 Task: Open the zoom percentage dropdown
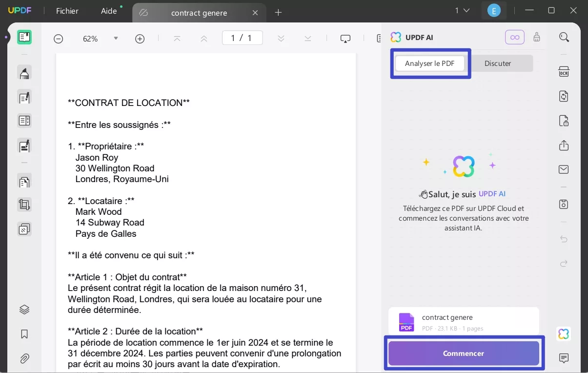pyautogui.click(x=116, y=39)
